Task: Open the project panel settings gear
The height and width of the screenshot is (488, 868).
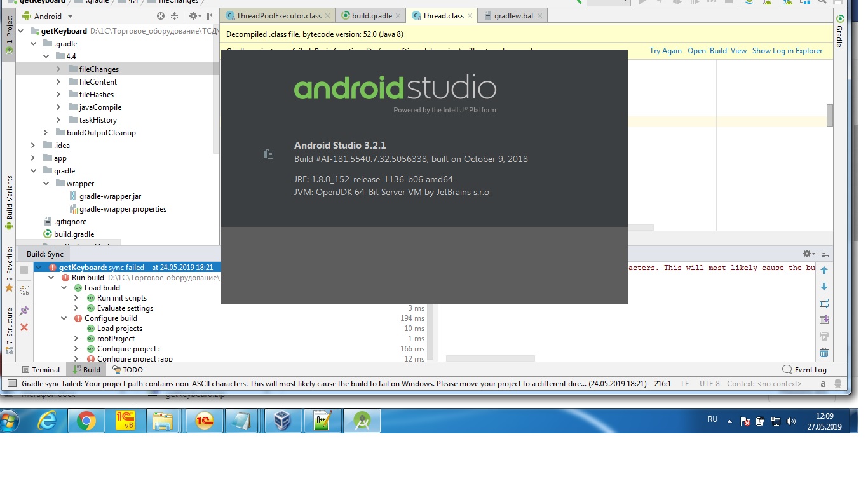Action: [x=194, y=16]
